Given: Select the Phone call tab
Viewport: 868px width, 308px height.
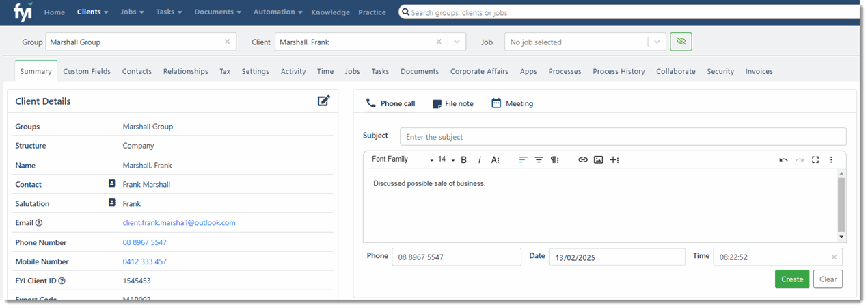Looking at the screenshot, I should coord(390,103).
